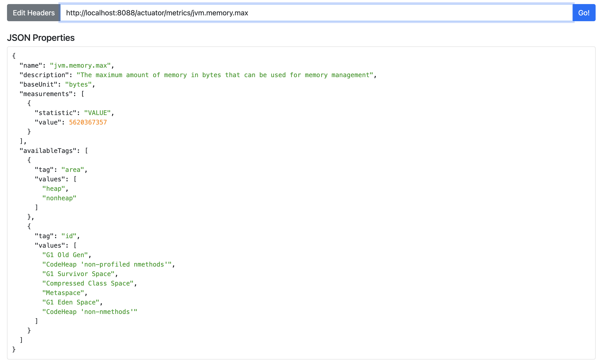This screenshot has height=364, width=599.
Task: Click the nonheap value
Action: [59, 198]
